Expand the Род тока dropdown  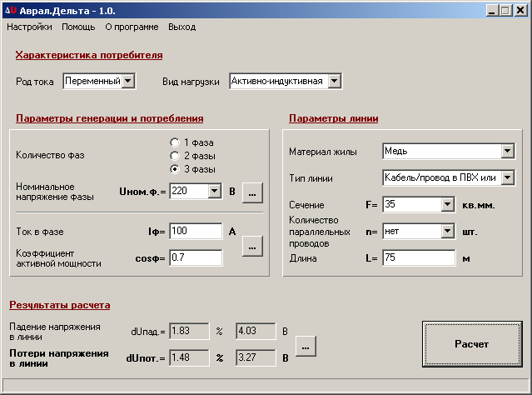128,81
